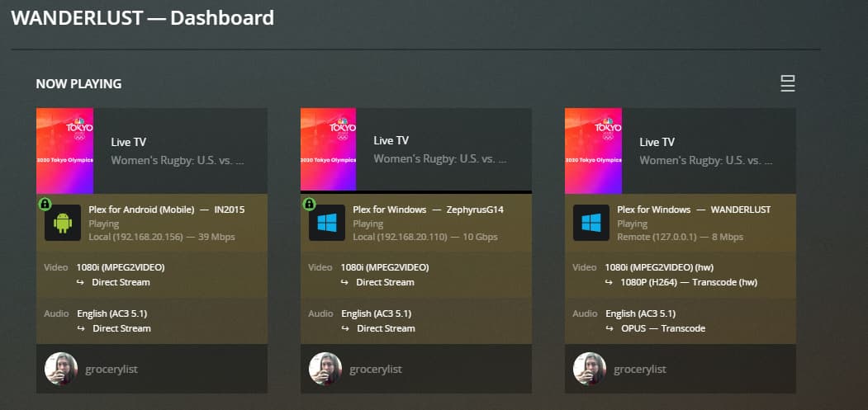Open grocerylist user on the IN2015 card
Screen dimensions: 868x410
tap(111, 370)
